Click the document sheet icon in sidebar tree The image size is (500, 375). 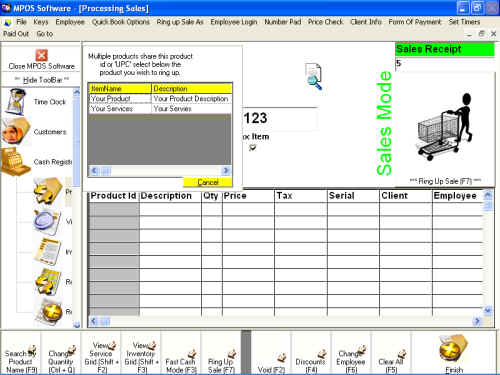(48, 251)
